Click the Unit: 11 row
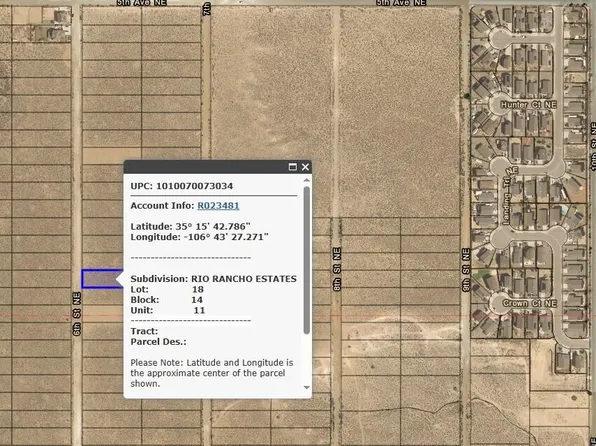This screenshot has height=446, width=596. 168,310
